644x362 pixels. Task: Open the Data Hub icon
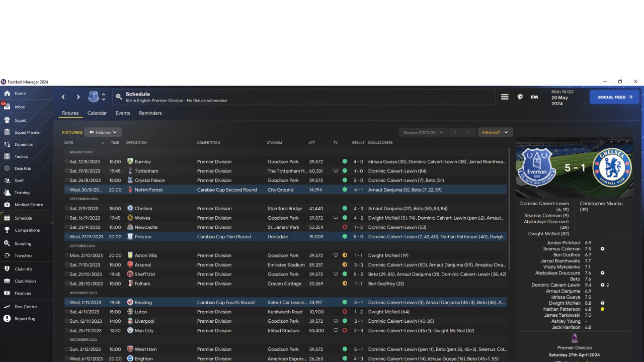(x=7, y=168)
